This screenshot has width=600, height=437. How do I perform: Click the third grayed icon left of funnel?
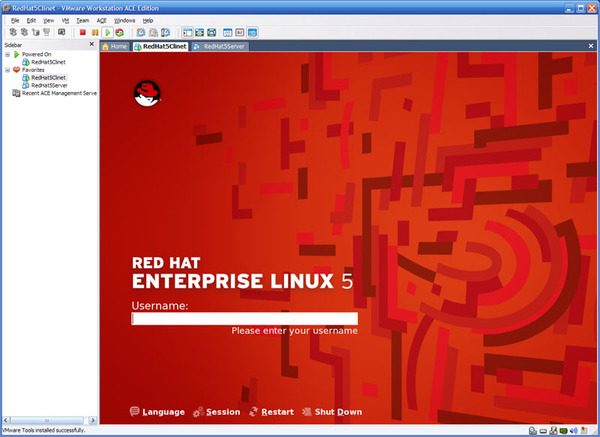36,32
